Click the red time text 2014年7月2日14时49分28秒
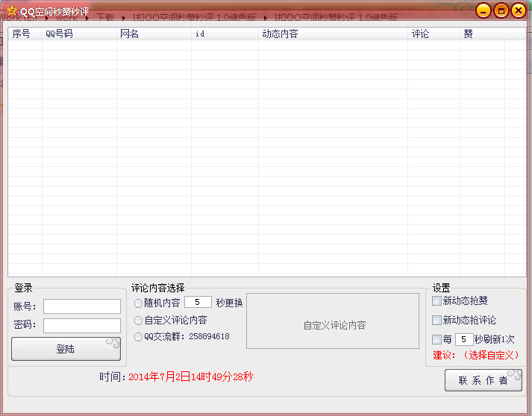The height and width of the screenshot is (416, 532). (191, 376)
